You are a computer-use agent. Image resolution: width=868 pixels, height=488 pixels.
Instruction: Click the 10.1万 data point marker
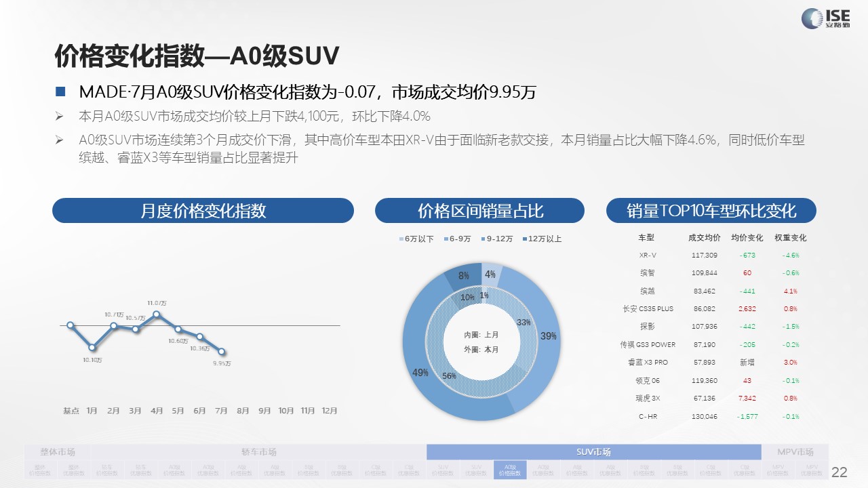pyautogui.click(x=92, y=348)
